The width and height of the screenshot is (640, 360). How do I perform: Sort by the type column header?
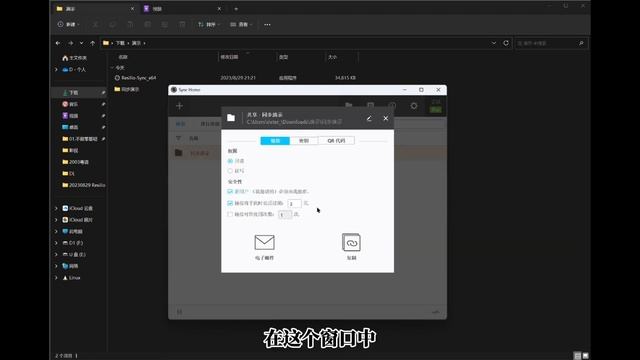tap(301, 57)
